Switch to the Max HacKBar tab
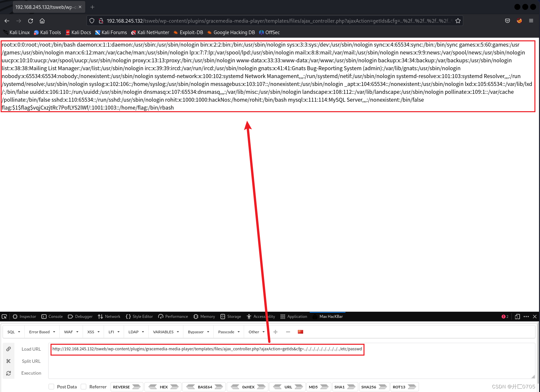This screenshot has width=540, height=392. [x=327, y=317]
